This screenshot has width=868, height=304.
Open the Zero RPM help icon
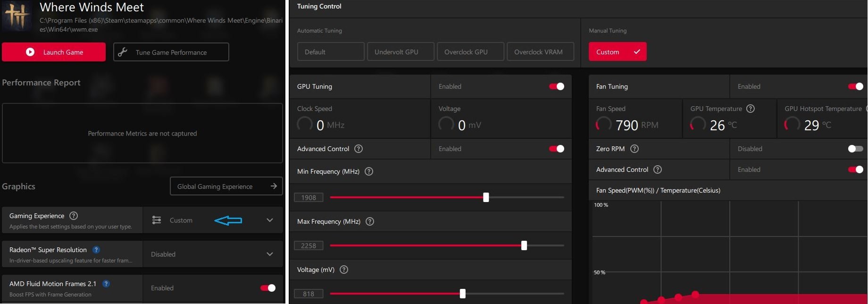[634, 149]
